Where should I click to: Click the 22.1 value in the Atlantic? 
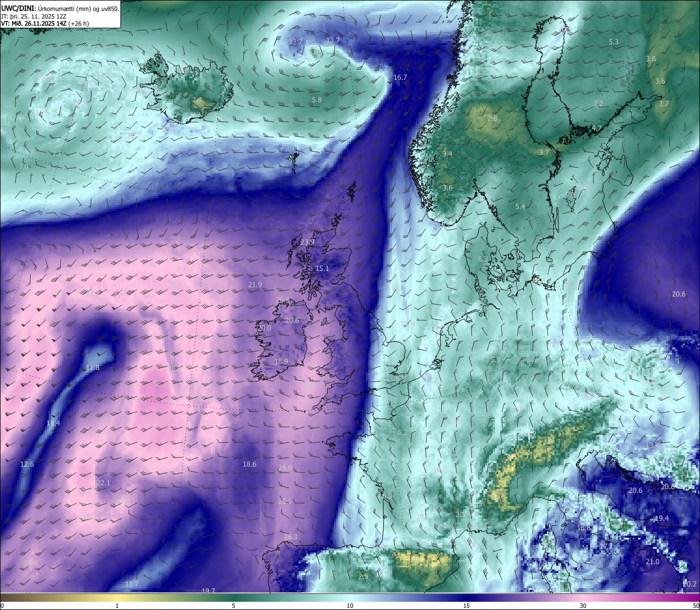[103, 483]
